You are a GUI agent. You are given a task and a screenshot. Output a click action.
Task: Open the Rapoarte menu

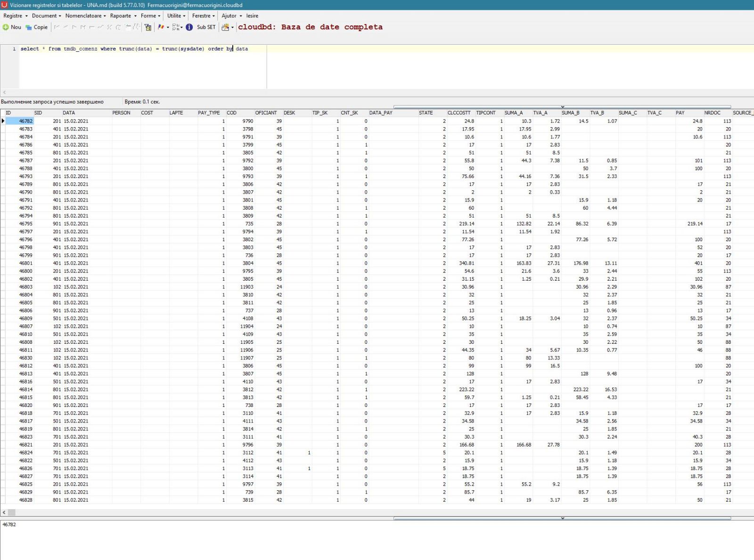click(x=123, y=16)
